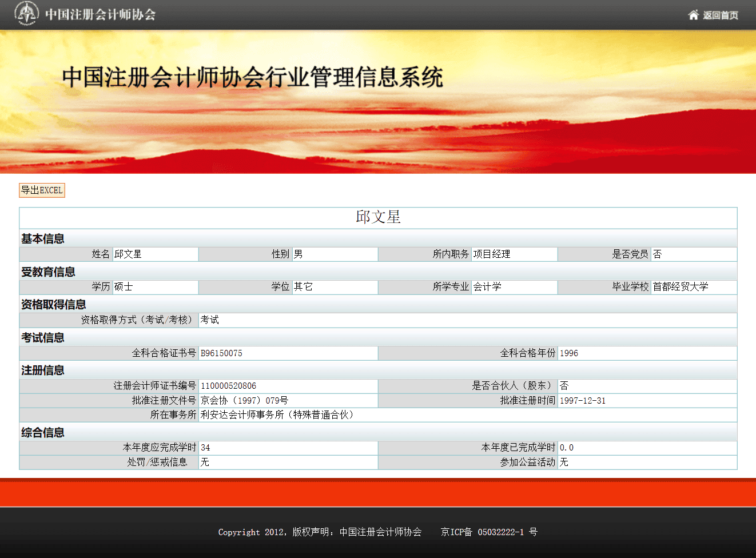Click the school value 首都经贸大学

(681, 286)
